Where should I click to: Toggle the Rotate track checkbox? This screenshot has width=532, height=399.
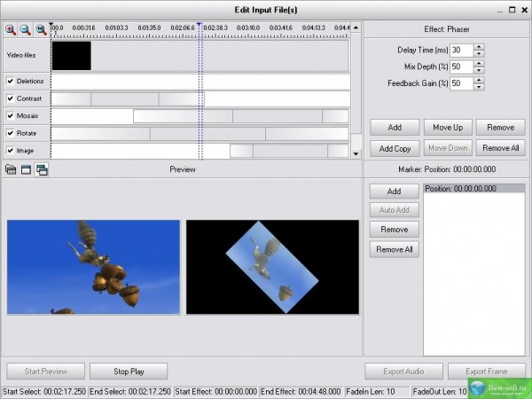click(x=11, y=134)
